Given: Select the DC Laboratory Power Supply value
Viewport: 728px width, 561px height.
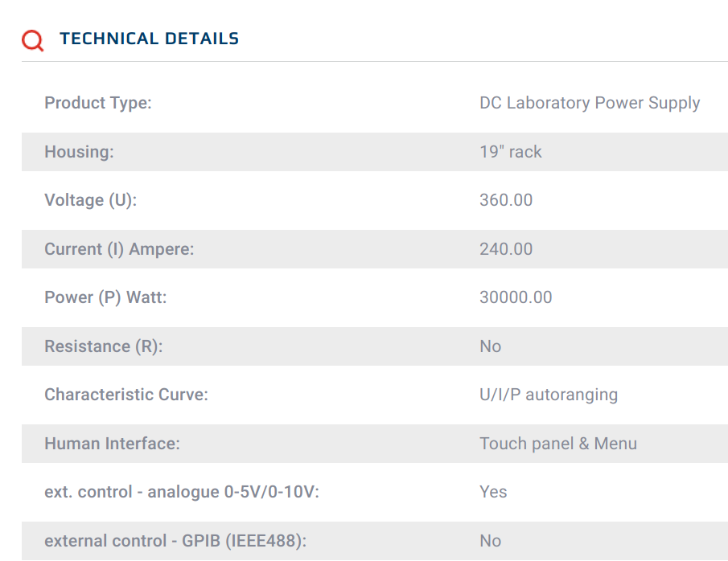Looking at the screenshot, I should pos(590,103).
